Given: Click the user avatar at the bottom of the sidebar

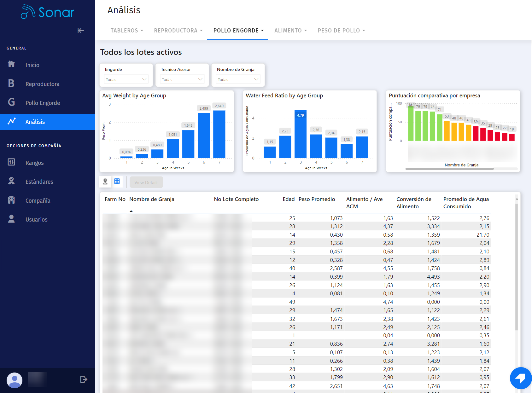Looking at the screenshot, I should 15,380.
